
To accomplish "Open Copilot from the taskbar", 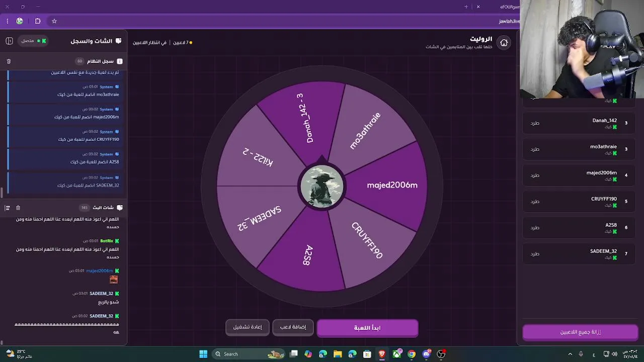I will tap(308, 354).
